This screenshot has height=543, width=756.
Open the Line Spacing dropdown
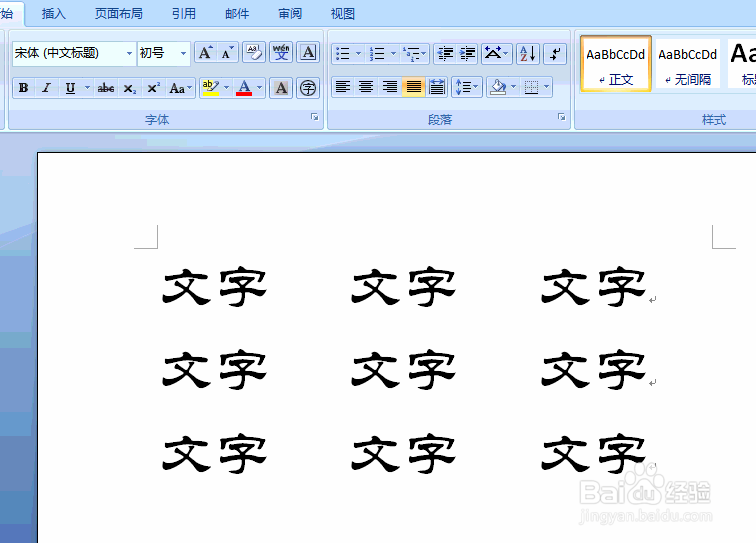467,87
